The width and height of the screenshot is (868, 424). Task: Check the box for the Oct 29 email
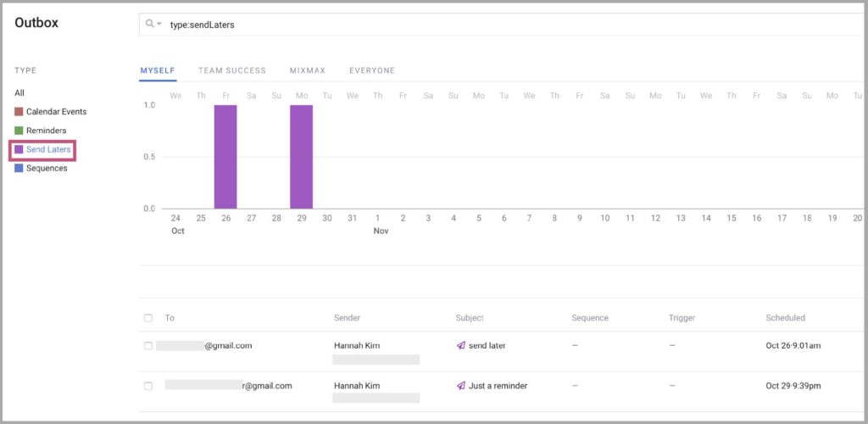(x=147, y=386)
